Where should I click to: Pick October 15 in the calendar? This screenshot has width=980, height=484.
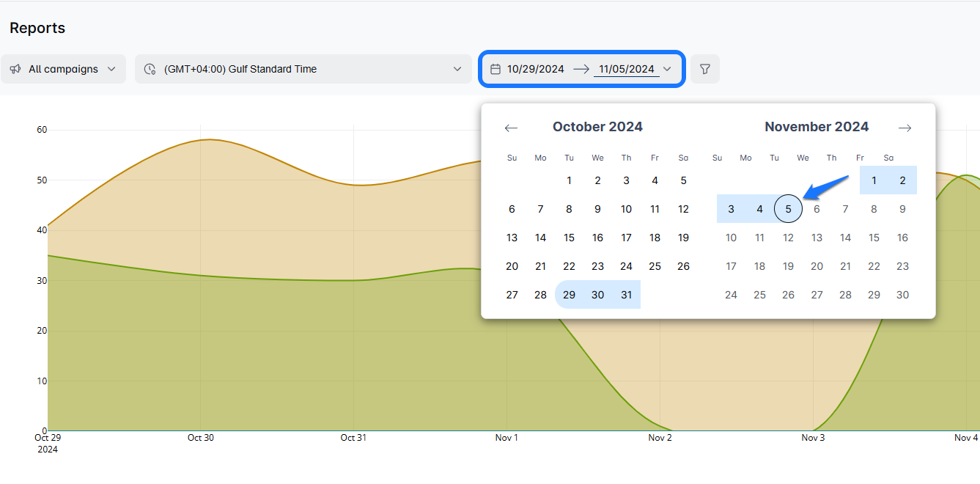click(569, 238)
